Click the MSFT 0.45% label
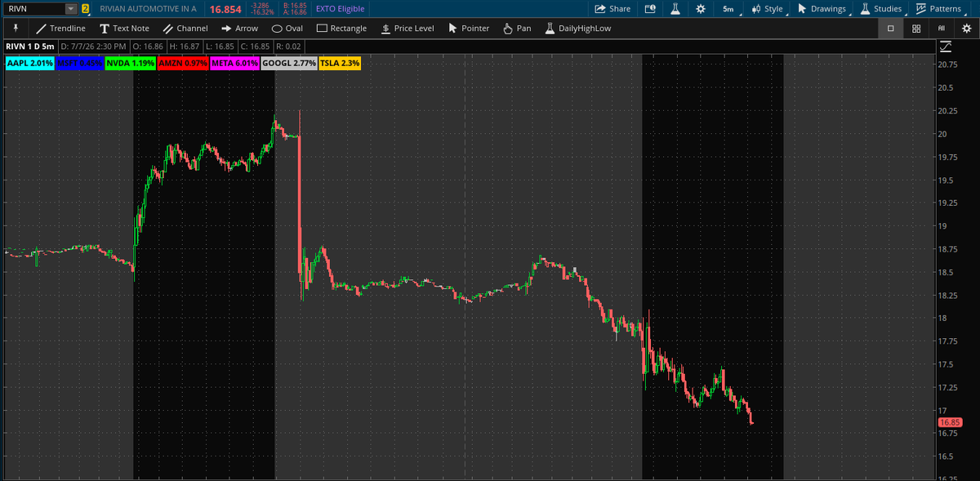 tap(80, 62)
